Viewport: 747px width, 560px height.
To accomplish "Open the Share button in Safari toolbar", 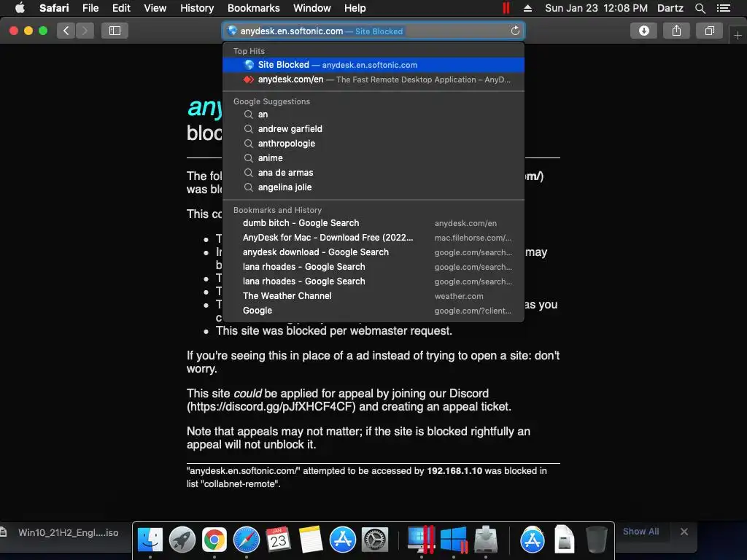I will [x=676, y=31].
